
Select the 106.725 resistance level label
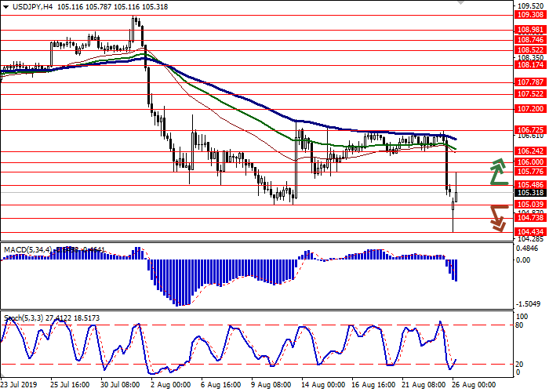tap(529, 130)
